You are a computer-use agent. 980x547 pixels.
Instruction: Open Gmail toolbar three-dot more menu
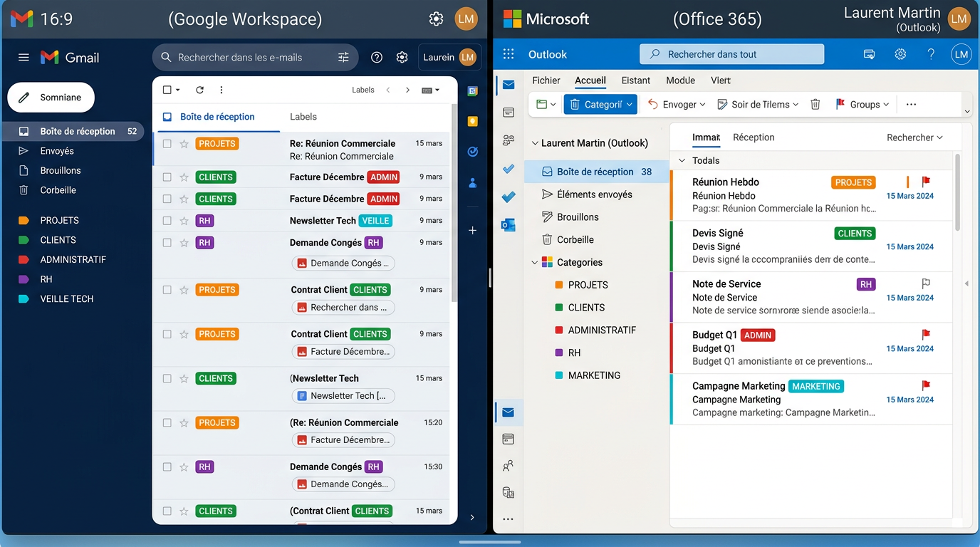[221, 90]
